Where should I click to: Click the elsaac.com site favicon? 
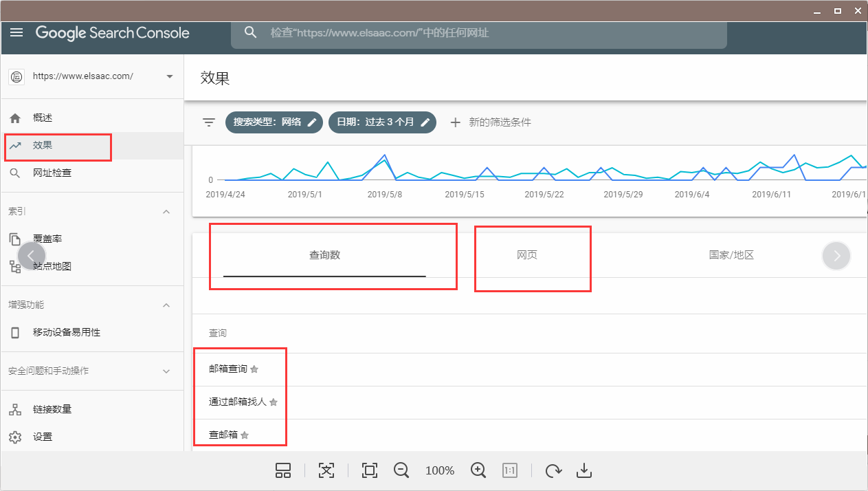[16, 76]
